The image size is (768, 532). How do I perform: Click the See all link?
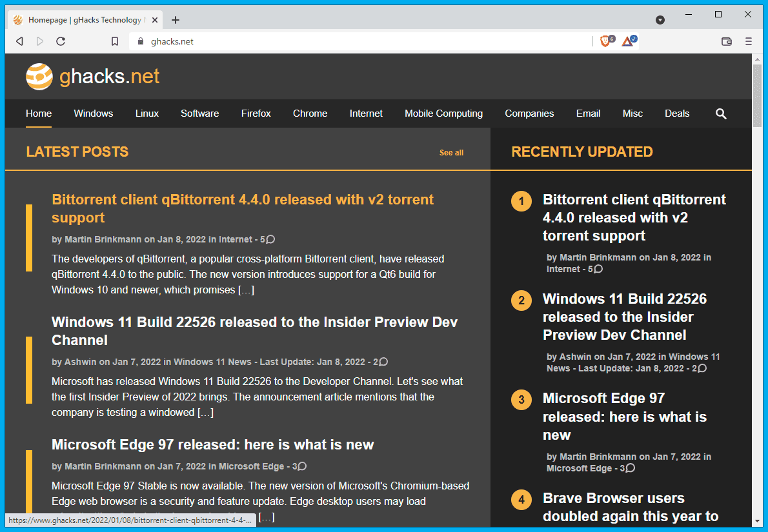pos(451,153)
